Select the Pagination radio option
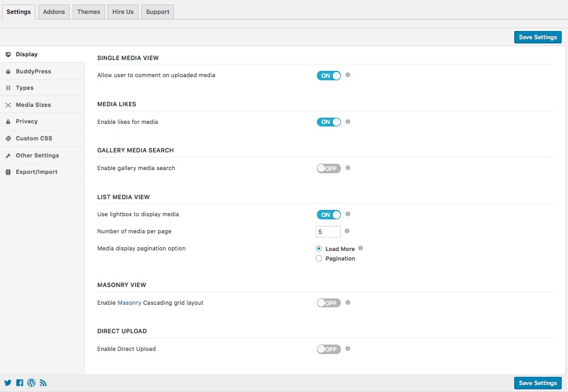The image size is (568, 392). pyautogui.click(x=319, y=259)
